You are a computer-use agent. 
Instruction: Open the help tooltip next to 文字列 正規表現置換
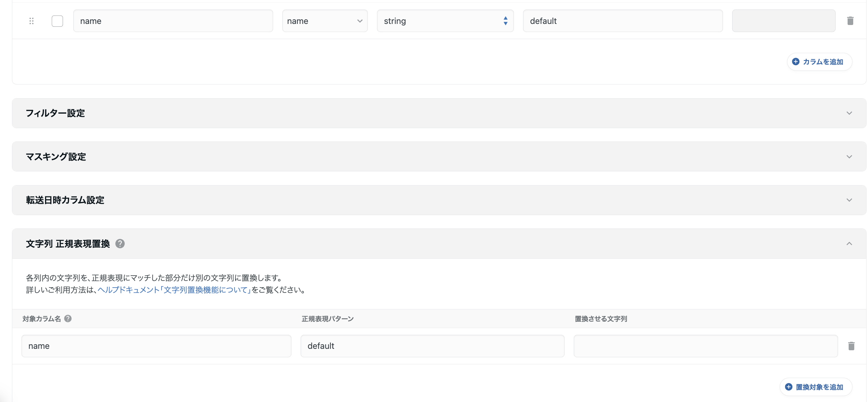tap(120, 243)
